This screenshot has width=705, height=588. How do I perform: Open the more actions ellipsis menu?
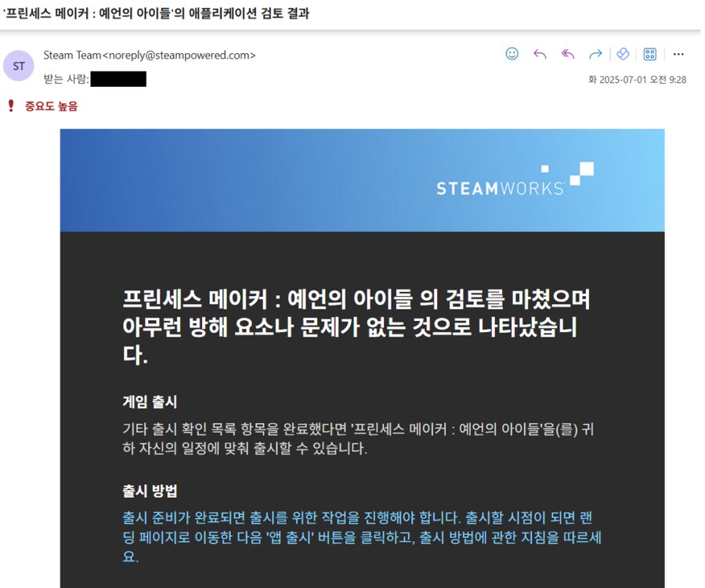[x=678, y=54]
